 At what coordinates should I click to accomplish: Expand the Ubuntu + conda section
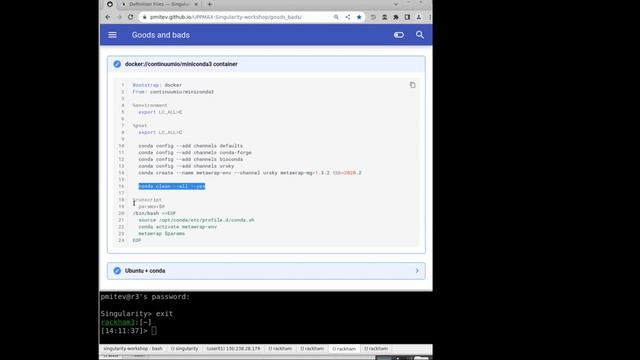tap(266, 271)
